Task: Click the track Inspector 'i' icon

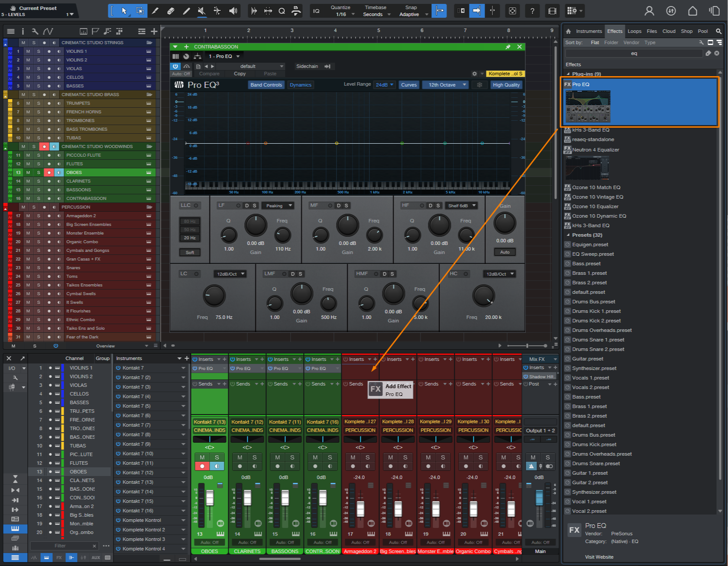Action: (23, 31)
